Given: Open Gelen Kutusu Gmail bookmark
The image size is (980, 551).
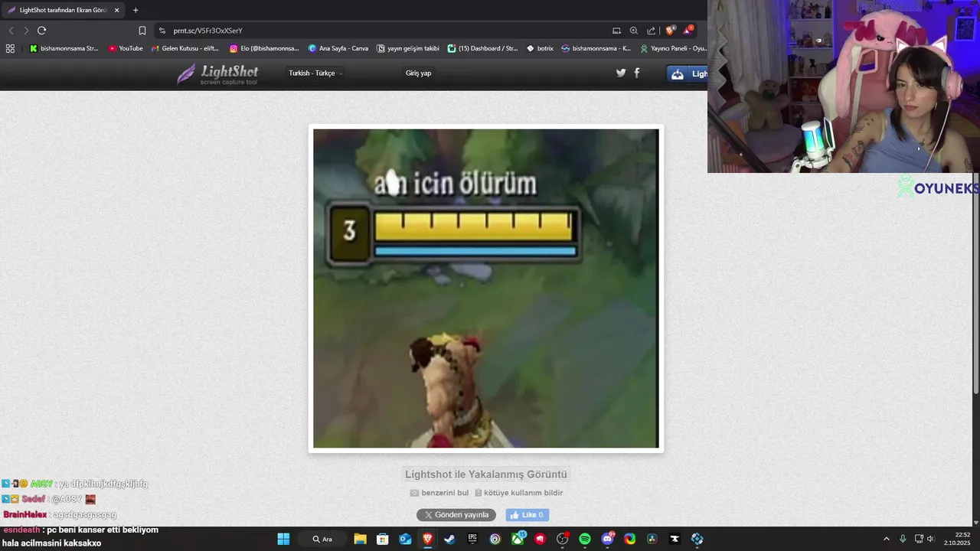Looking at the screenshot, I should coord(185,48).
